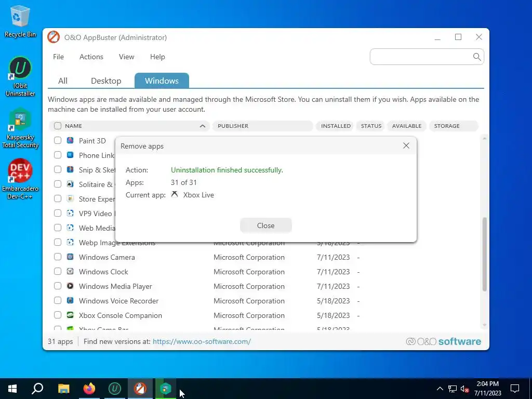This screenshot has height=399, width=532.
Task: Check the Windows Clock checkbox
Action: pyautogui.click(x=58, y=272)
